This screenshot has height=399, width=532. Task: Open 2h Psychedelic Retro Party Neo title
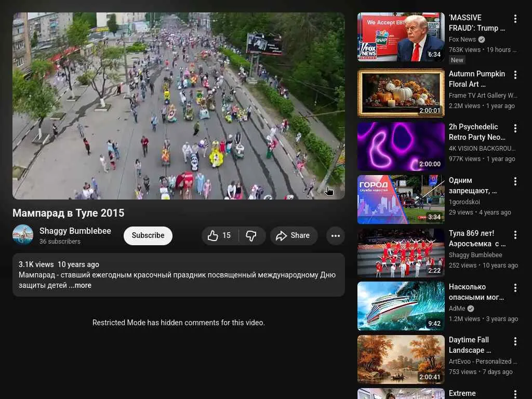(x=477, y=132)
